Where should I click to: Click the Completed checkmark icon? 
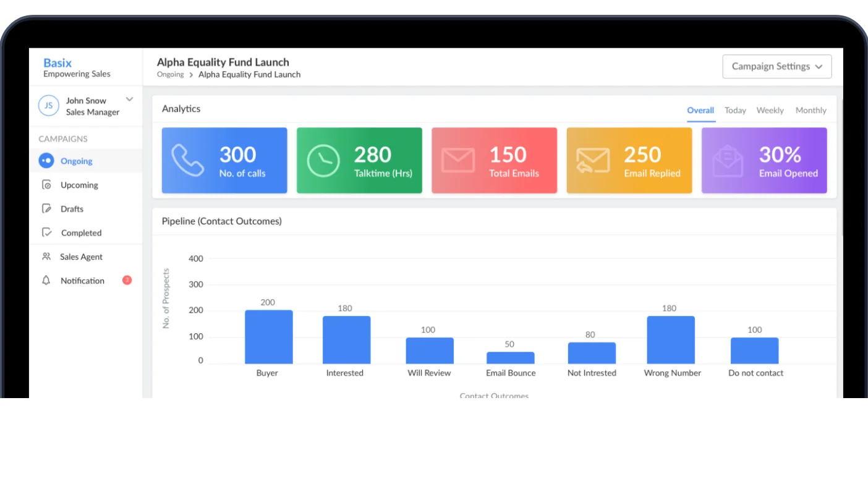click(x=46, y=232)
